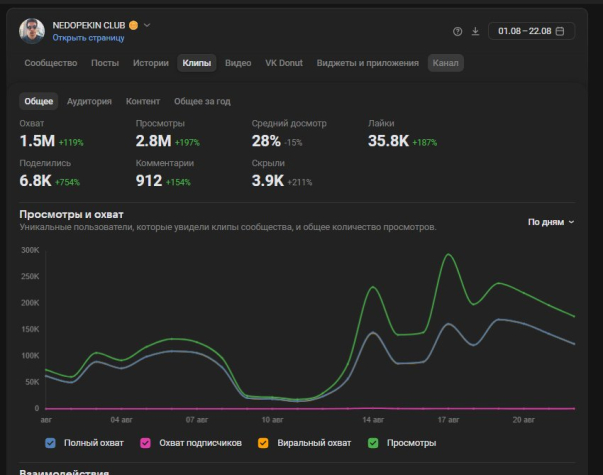Click the Лайки value 35.8K
This screenshot has width=603, height=475.
(x=388, y=141)
